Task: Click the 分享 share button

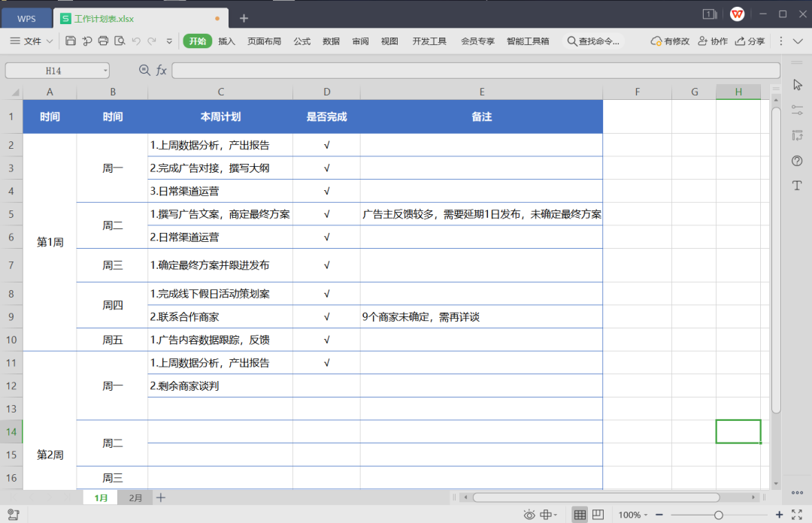Action: point(750,41)
